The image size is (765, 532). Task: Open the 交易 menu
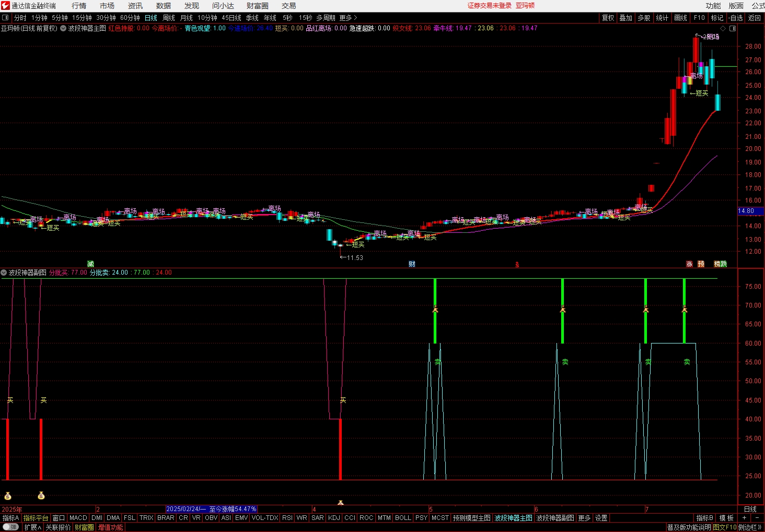pyautogui.click(x=289, y=6)
